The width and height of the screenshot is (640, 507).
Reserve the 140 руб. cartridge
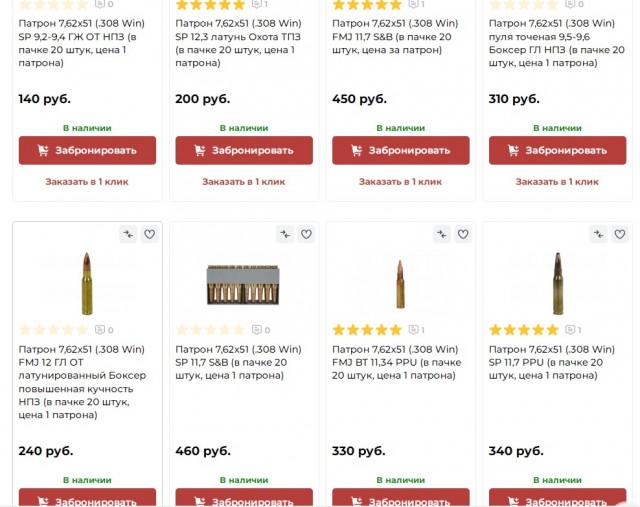pos(87,151)
